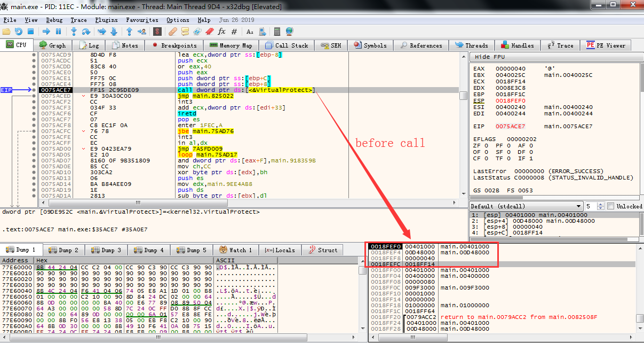
Task: Open the calculator toolbar icon
Action: pos(277,32)
